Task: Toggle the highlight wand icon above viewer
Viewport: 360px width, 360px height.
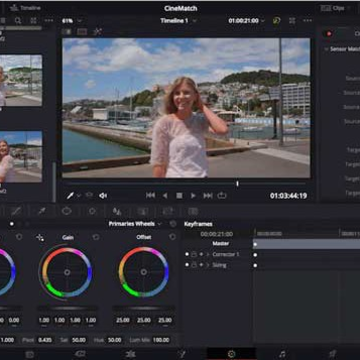Action: pos(97,32)
